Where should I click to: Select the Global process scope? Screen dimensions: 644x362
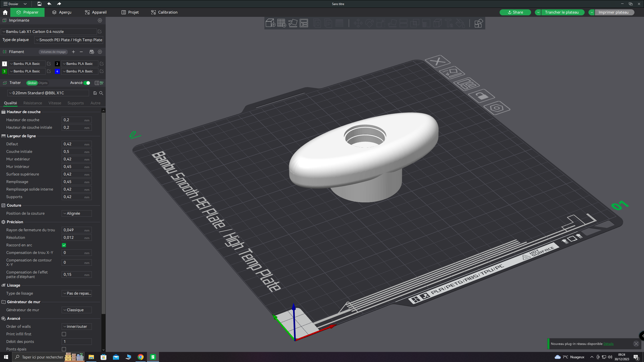pyautogui.click(x=32, y=83)
